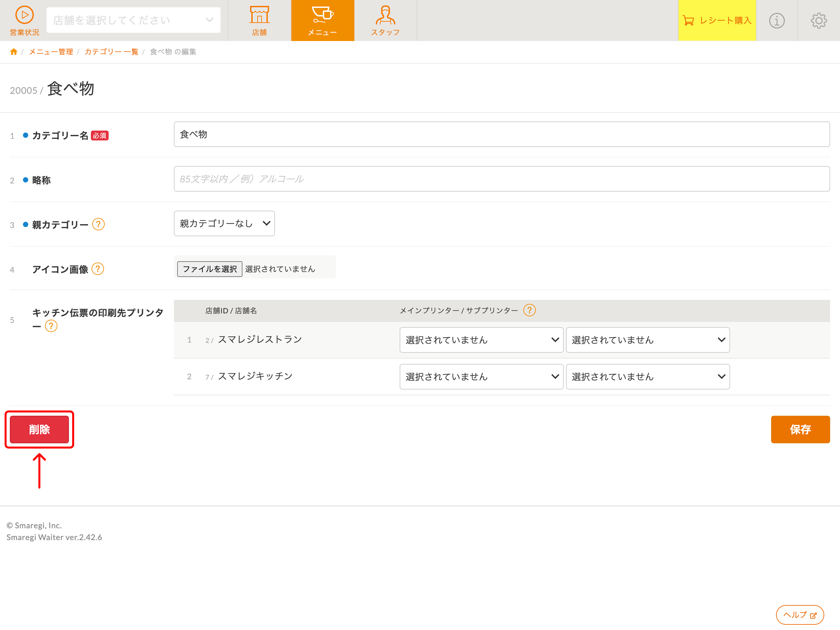The height and width of the screenshot is (630, 840).
Task: Click the 必須 required badge
Action: click(99, 136)
